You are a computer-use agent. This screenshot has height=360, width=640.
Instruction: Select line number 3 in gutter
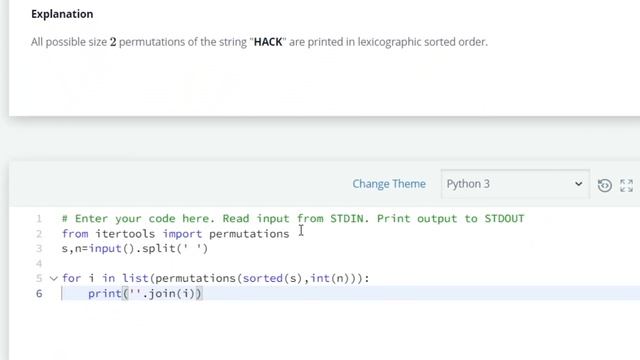click(39, 249)
